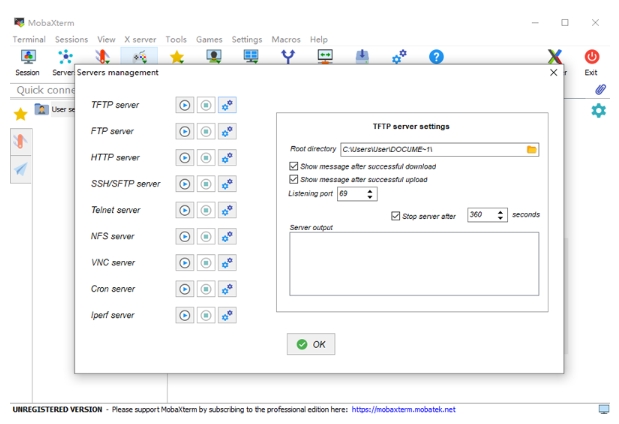Open SSH/SFTP server settings gear
619x424 pixels.
pos(227,184)
